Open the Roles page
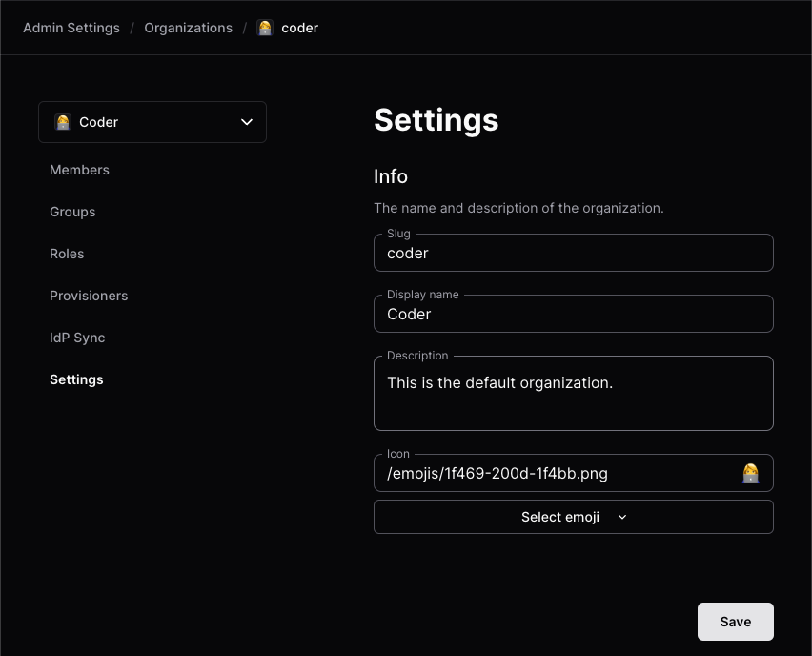This screenshot has height=656, width=812. pos(67,254)
